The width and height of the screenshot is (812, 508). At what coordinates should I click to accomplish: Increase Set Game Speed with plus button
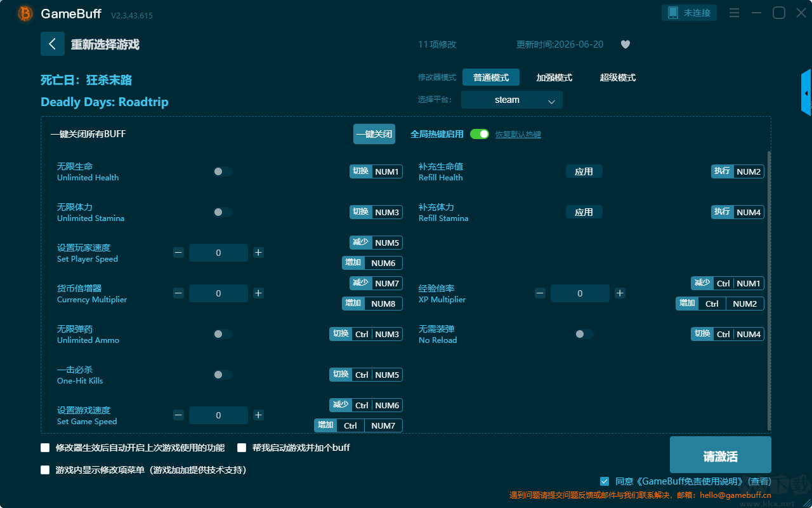[x=258, y=415]
